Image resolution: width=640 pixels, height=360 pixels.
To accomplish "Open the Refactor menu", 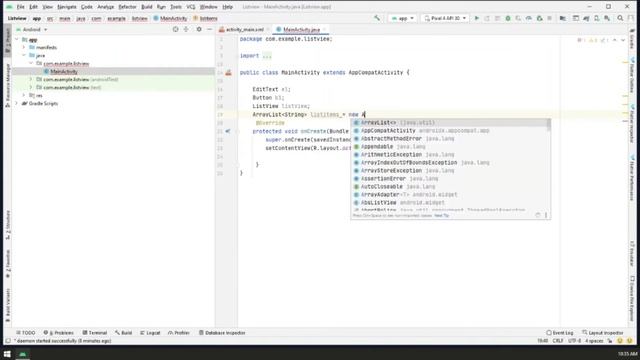I will (127, 7).
